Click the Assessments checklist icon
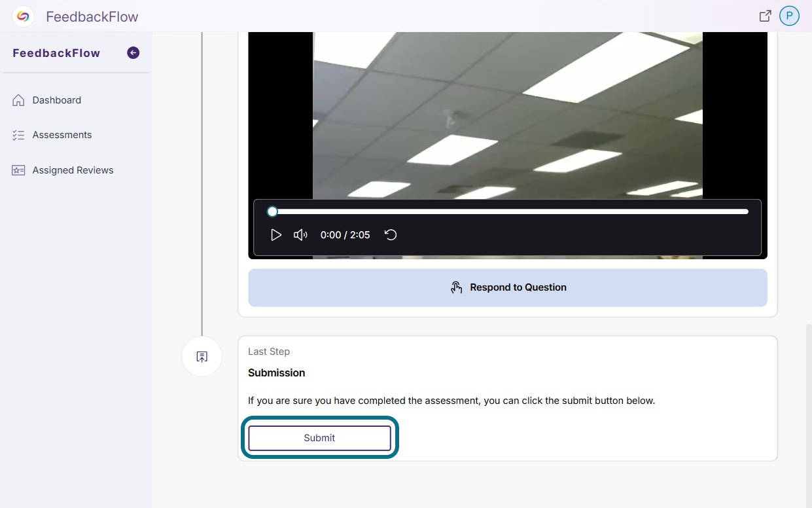Viewport: 812px width, 508px height. pyautogui.click(x=18, y=135)
